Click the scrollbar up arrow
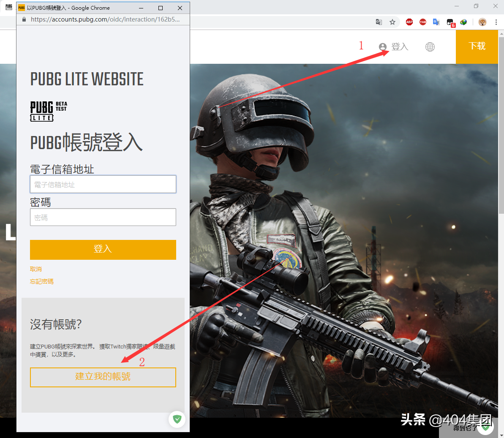The width and height of the screenshot is (504, 438). click(501, 33)
